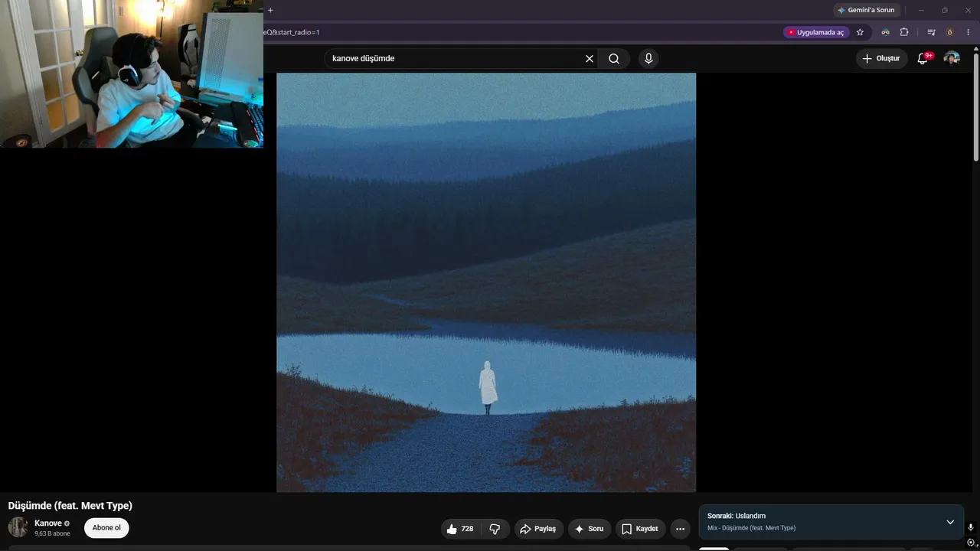Open the Kanove channel avatar
Viewport: 980px width, 551px height.
point(18,527)
